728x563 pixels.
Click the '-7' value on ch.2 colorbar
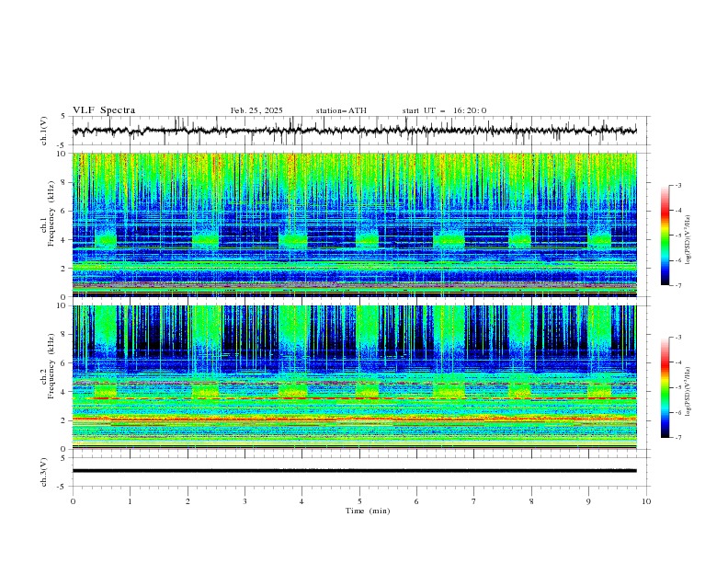pos(677,437)
